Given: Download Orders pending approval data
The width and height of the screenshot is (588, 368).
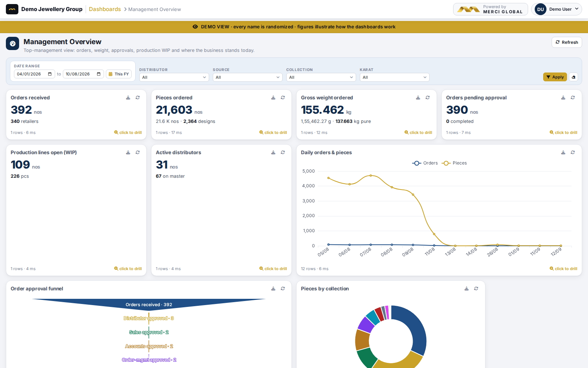Looking at the screenshot, I should pyautogui.click(x=563, y=98).
